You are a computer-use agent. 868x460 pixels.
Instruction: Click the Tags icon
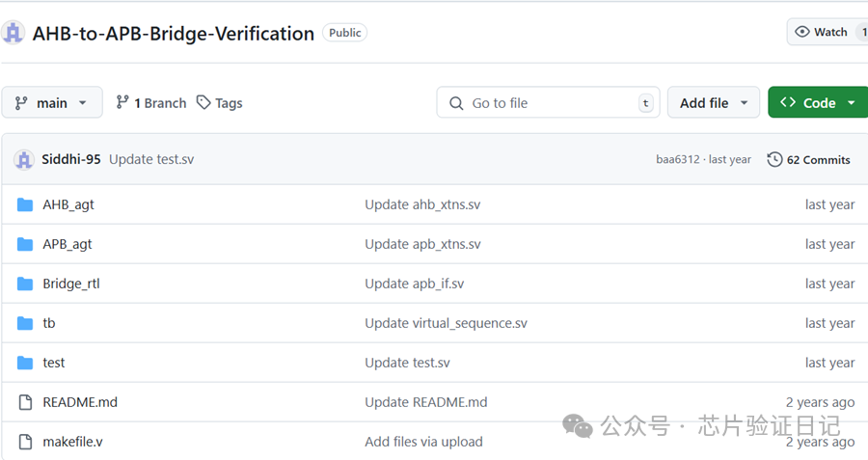click(x=203, y=102)
